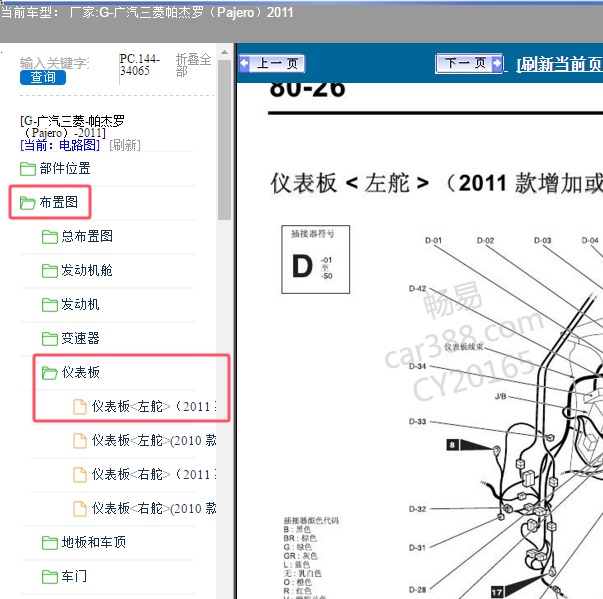The image size is (603, 599).
Task: Select the 部件位置 tree label
Action: point(65,168)
